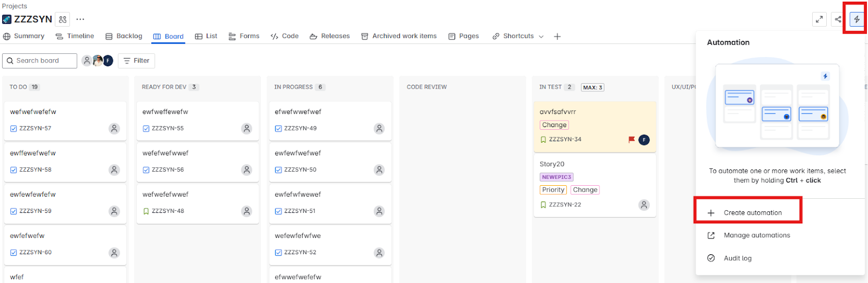Viewport: 868px width, 283px height.
Task: Open the three-dot more actions menu
Action: coord(80,19)
